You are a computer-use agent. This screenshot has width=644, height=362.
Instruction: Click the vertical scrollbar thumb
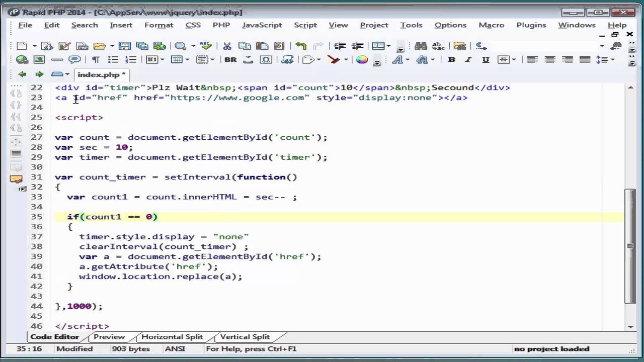coord(630,246)
